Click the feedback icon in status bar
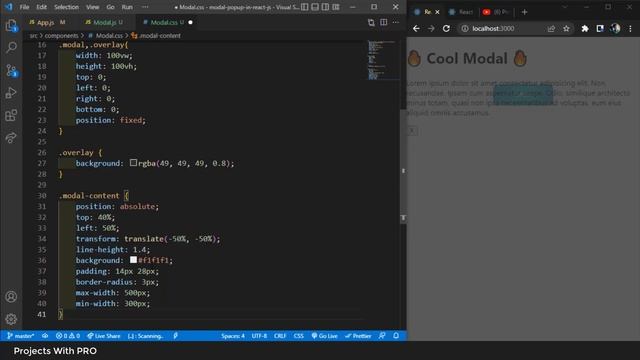The height and width of the screenshot is (360, 640). pyautogui.click(x=382, y=336)
